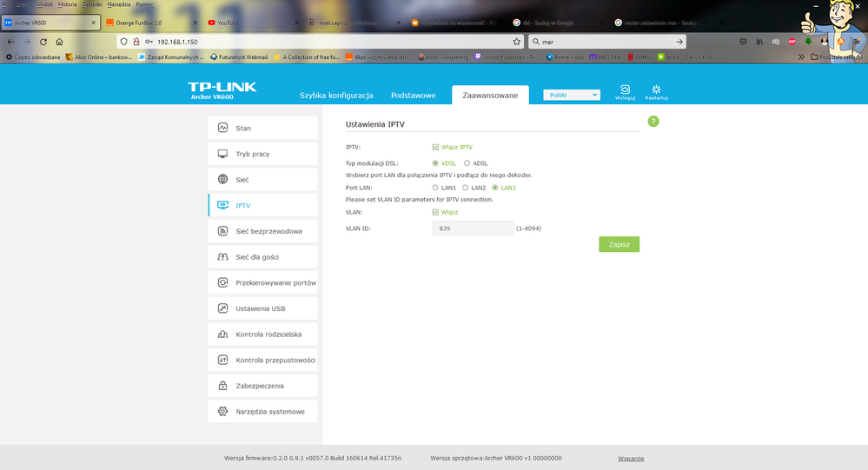Expand more bookmarks chevron

tap(801, 57)
